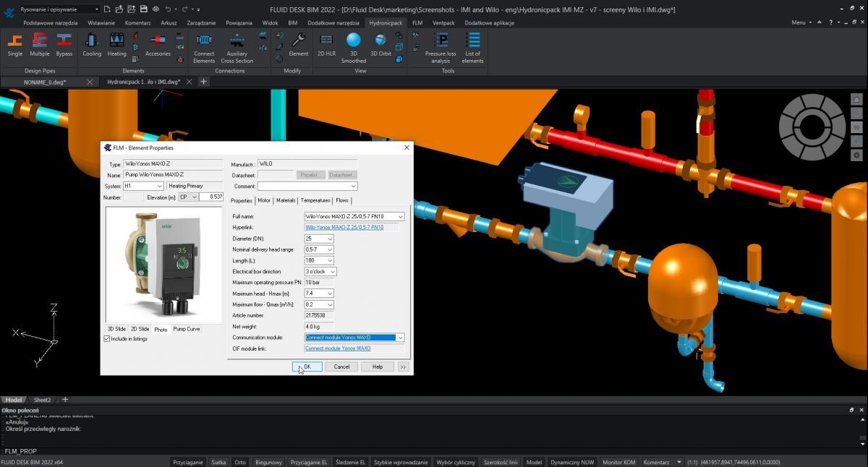Choose the Bypass pipe tool
Image resolution: width=868 pixels, height=467 pixels.
pyautogui.click(x=64, y=45)
